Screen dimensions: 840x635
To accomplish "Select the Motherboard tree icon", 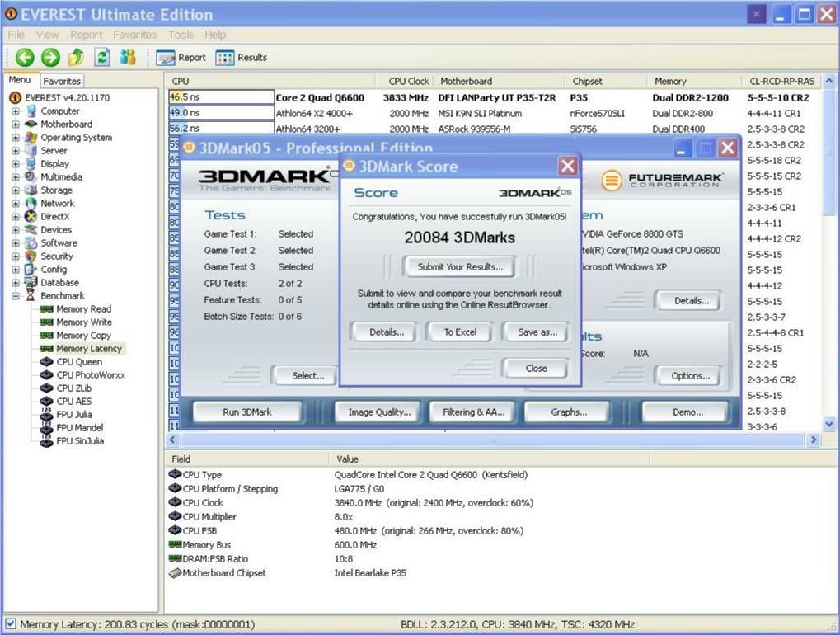I will click(31, 124).
